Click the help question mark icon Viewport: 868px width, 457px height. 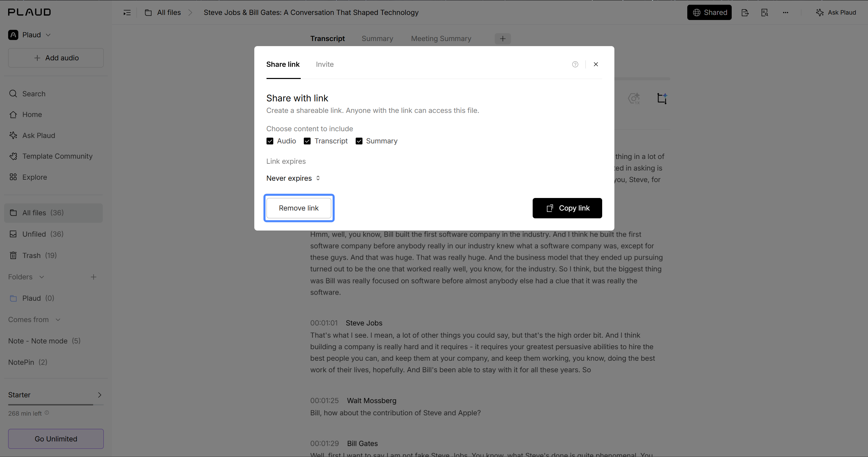click(x=575, y=64)
